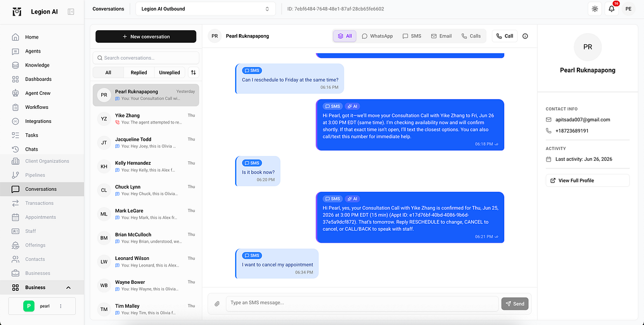Switch to the WhatsApp channel tab
The image size is (644, 325).
coord(378,36)
